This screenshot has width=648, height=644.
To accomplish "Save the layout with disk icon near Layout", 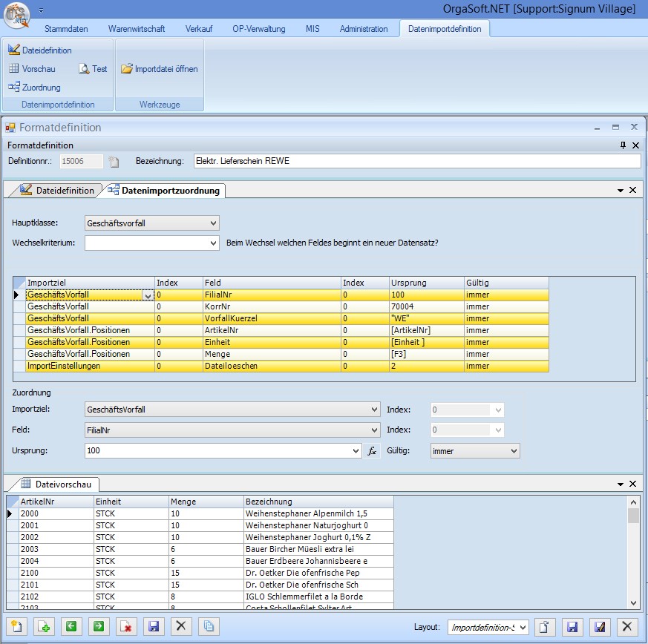I will [x=572, y=627].
